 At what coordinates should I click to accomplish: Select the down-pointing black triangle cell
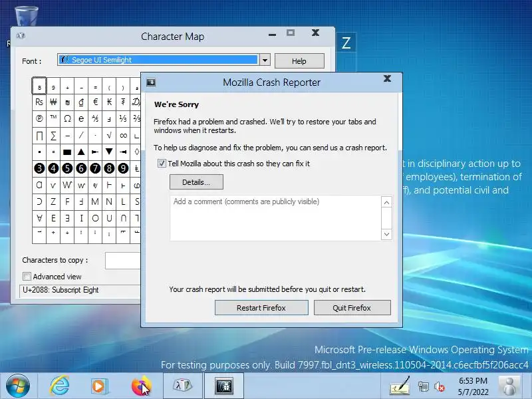tap(109, 152)
